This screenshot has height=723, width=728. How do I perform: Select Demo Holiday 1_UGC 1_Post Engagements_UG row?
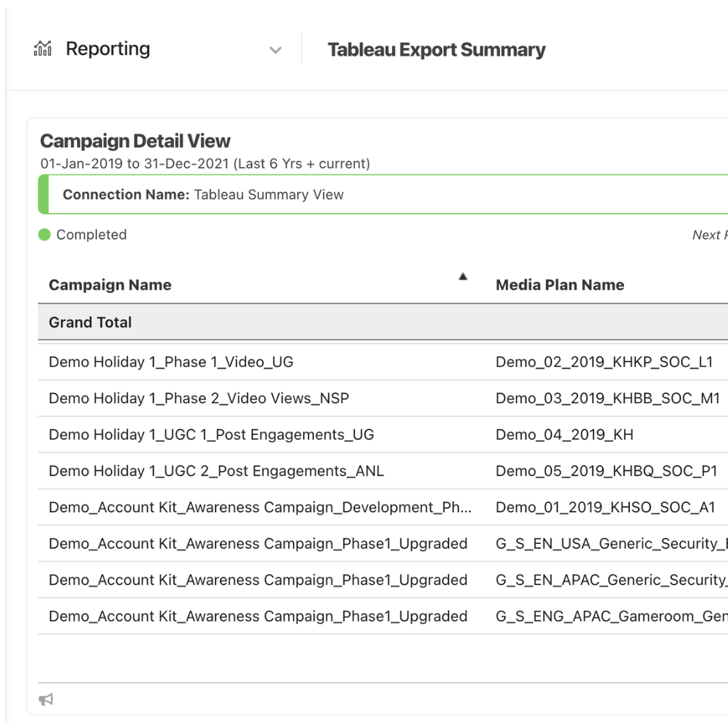211,435
